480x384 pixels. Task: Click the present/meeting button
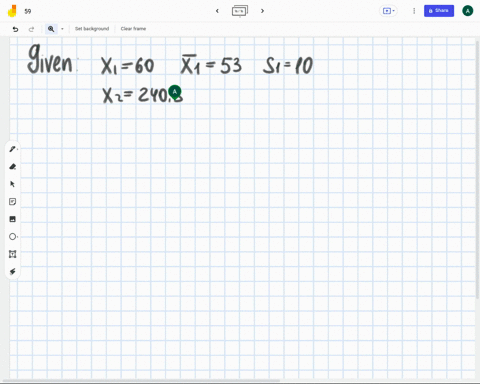388,11
